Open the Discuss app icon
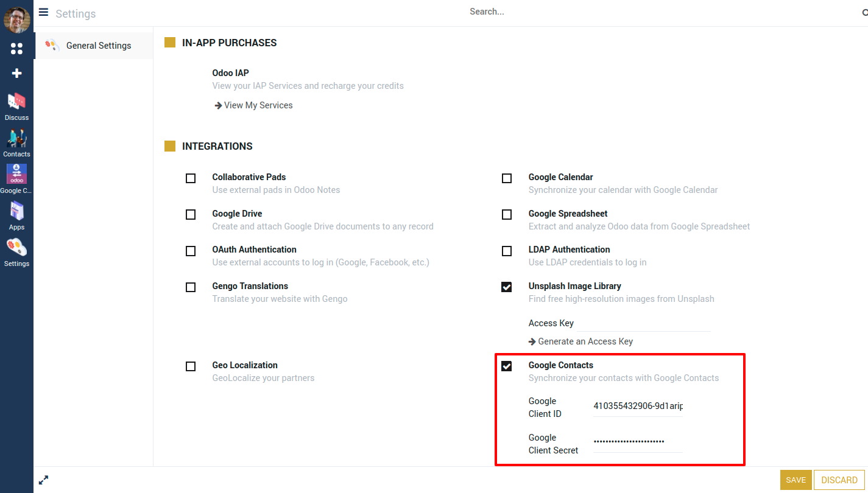Viewport: 868px width, 493px height. 16,102
